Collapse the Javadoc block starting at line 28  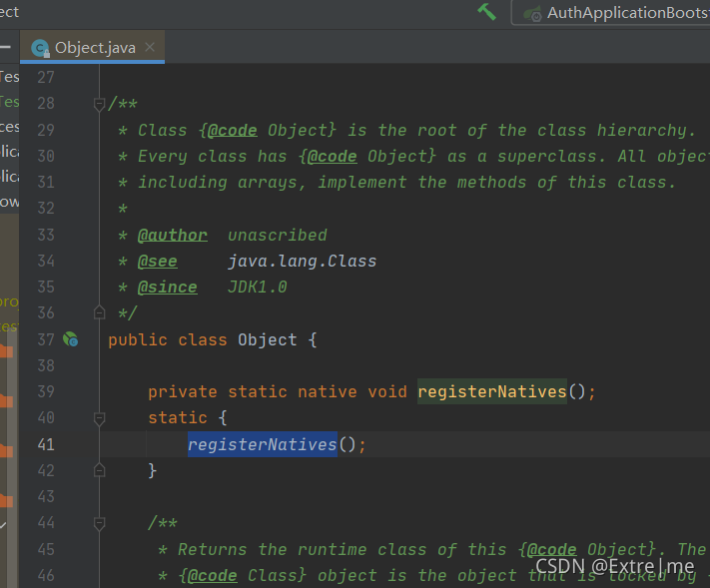click(x=99, y=104)
